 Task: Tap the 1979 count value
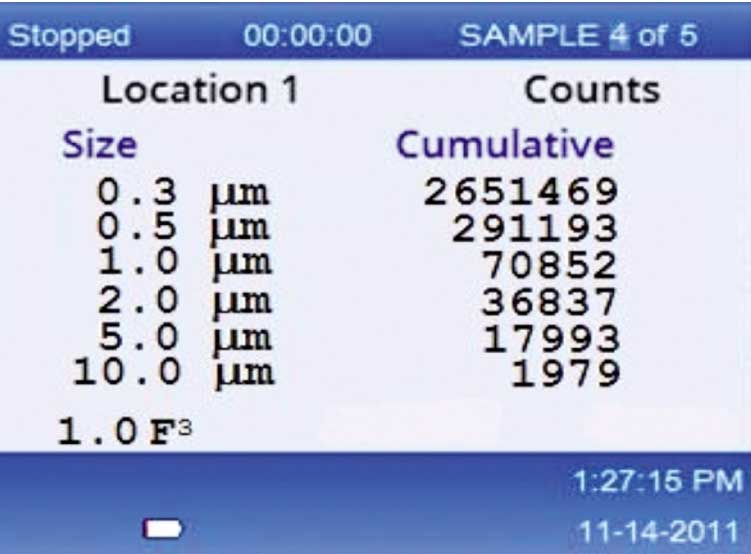coord(565,373)
